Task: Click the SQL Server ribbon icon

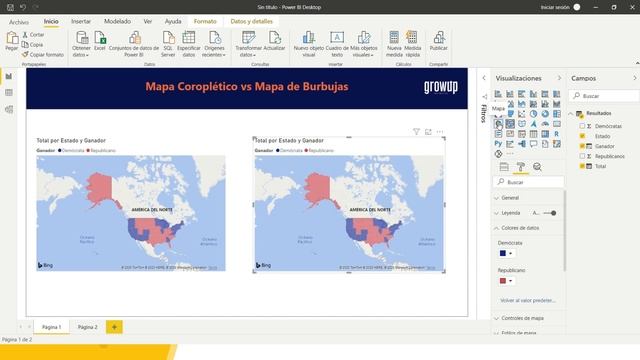Action: [168, 44]
